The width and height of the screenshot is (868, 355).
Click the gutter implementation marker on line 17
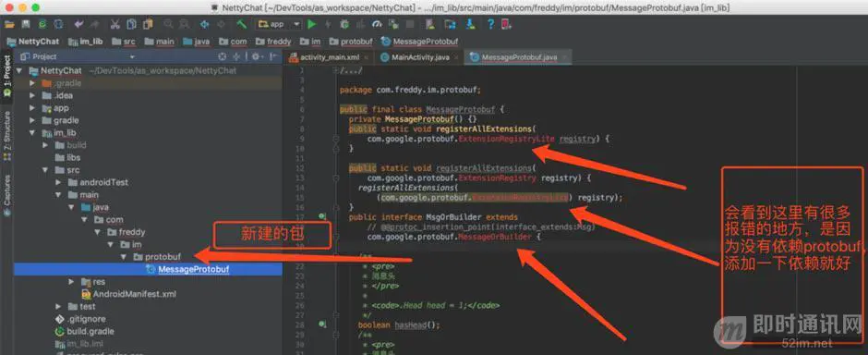(321, 216)
